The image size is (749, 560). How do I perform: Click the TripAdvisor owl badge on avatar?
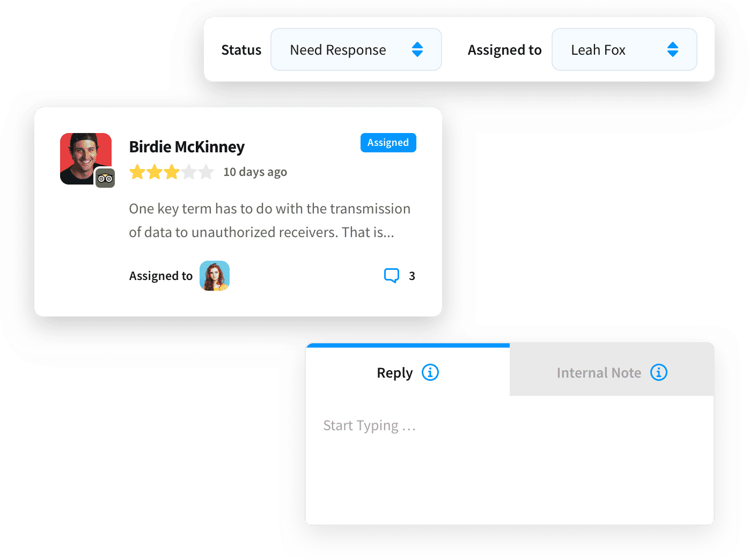click(x=105, y=178)
